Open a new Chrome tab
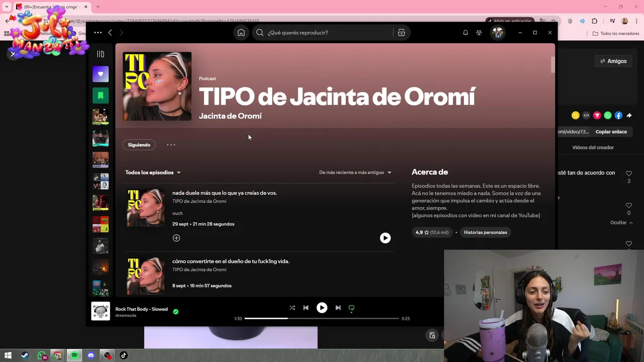This screenshot has height=362, width=644. (x=98, y=7)
